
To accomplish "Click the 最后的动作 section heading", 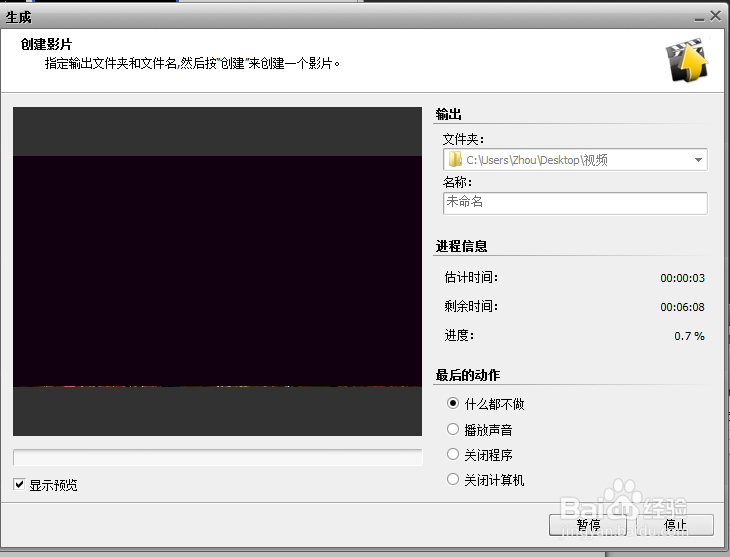I will tap(468, 375).
